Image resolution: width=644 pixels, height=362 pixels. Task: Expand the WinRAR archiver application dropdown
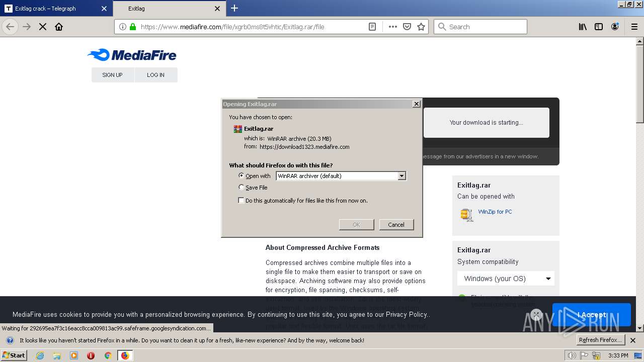click(401, 176)
